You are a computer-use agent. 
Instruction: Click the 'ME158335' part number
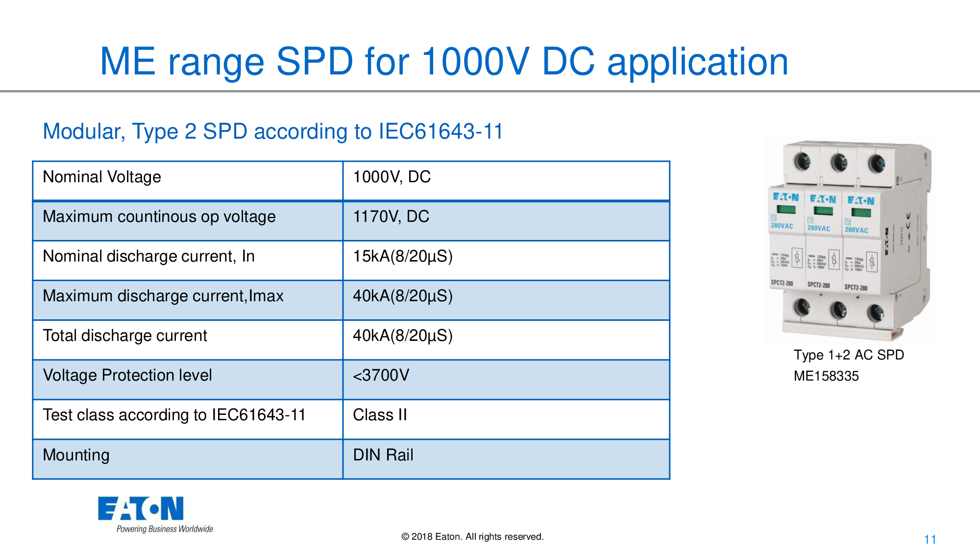pos(826,376)
